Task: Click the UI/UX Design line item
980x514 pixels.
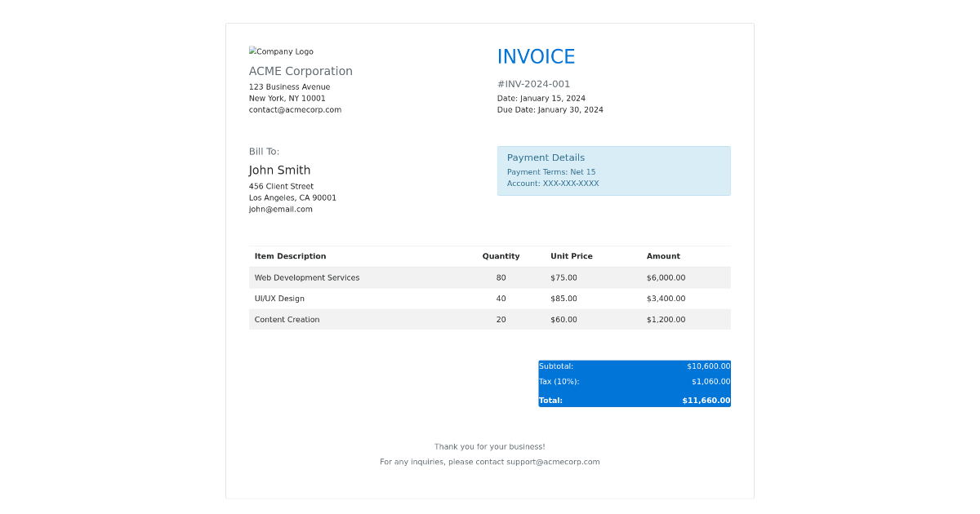Action: [489, 299]
